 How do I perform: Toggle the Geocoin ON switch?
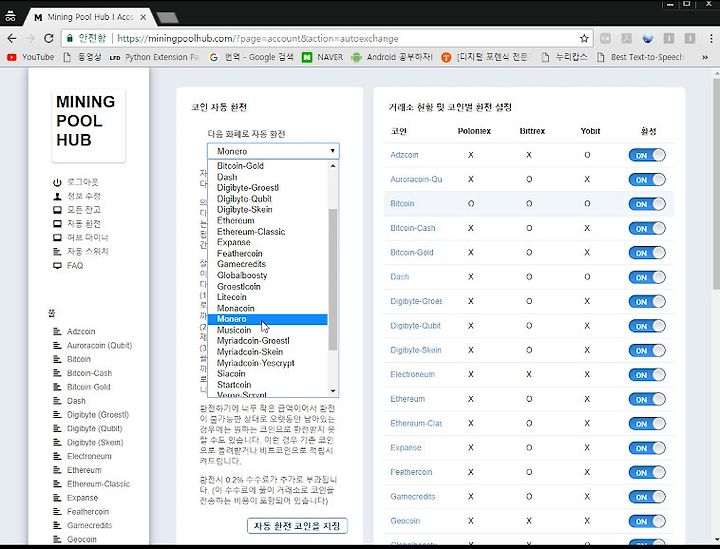(x=647, y=521)
